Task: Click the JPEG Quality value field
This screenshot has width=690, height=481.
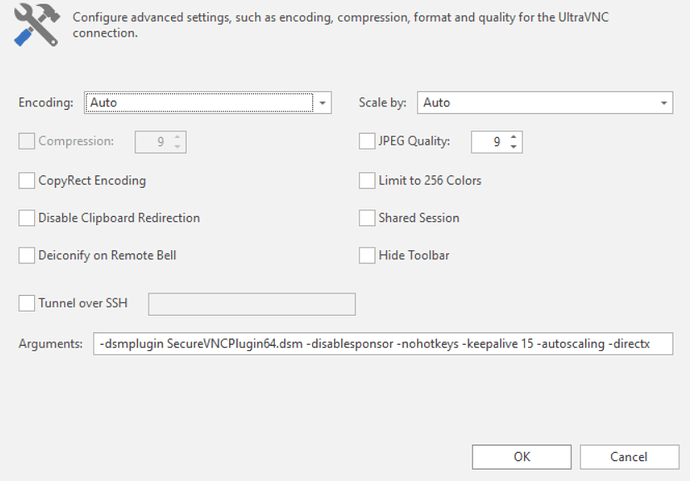Action: 490,142
